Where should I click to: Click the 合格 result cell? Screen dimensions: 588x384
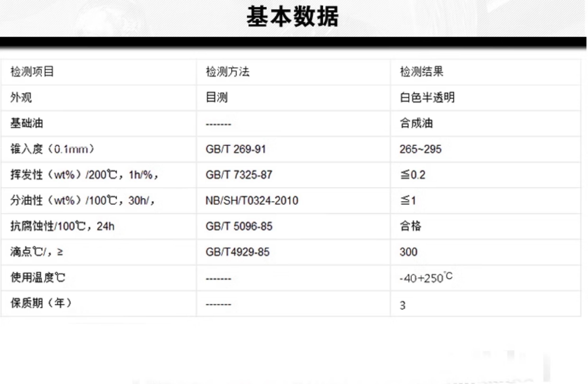tap(411, 226)
